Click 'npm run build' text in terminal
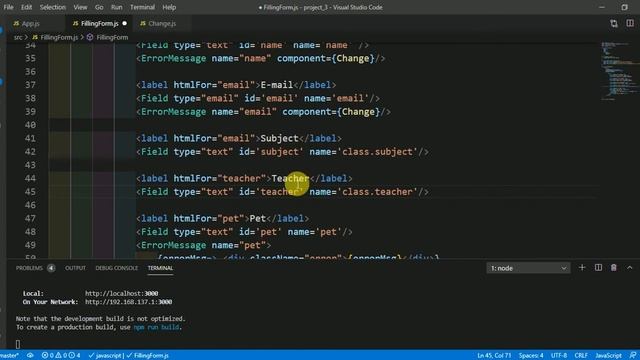Screen dimensions: 640x360 [156, 327]
